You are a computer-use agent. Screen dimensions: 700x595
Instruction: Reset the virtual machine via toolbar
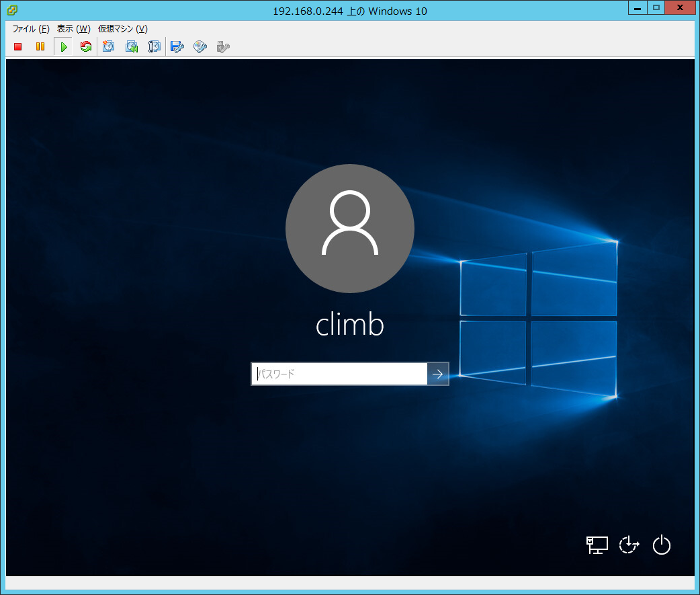tap(85, 46)
